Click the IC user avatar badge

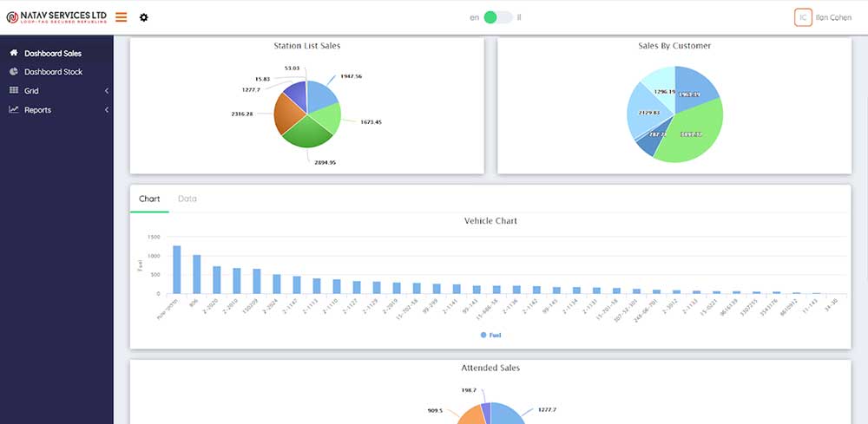pos(803,17)
